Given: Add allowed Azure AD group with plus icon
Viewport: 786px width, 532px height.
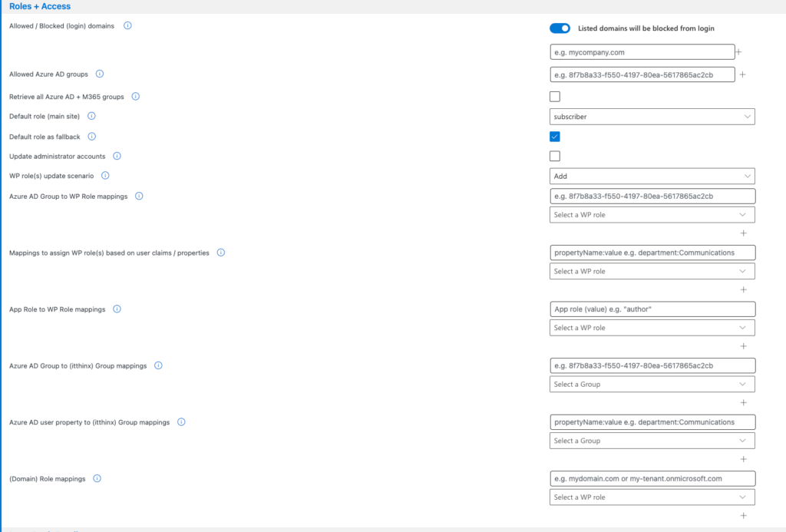Looking at the screenshot, I should (743, 74).
